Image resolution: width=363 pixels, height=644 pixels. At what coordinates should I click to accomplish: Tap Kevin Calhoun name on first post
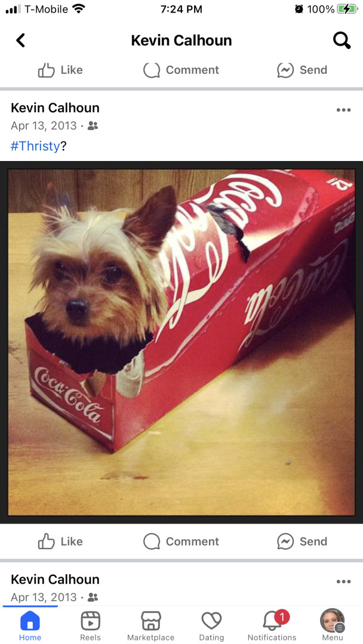55,108
